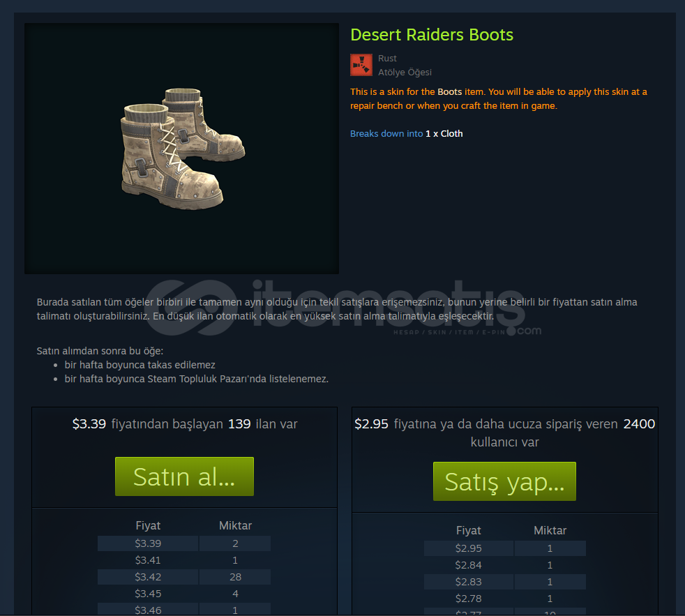Click the green Satın al... button
This screenshot has height=616, width=685.
184,476
